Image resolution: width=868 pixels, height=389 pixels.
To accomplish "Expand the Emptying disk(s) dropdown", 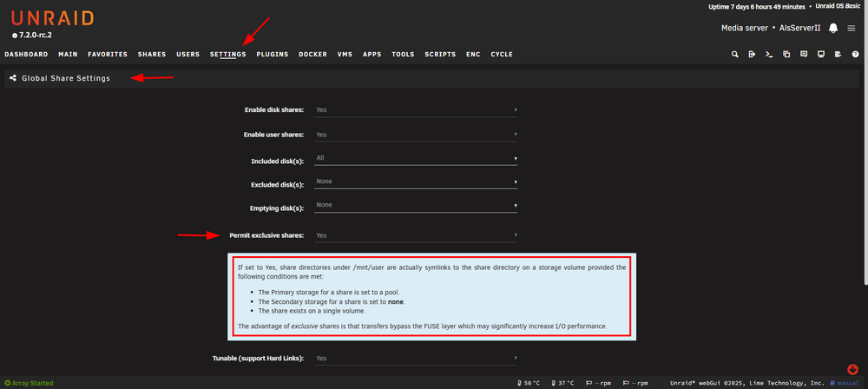I will click(x=416, y=206).
